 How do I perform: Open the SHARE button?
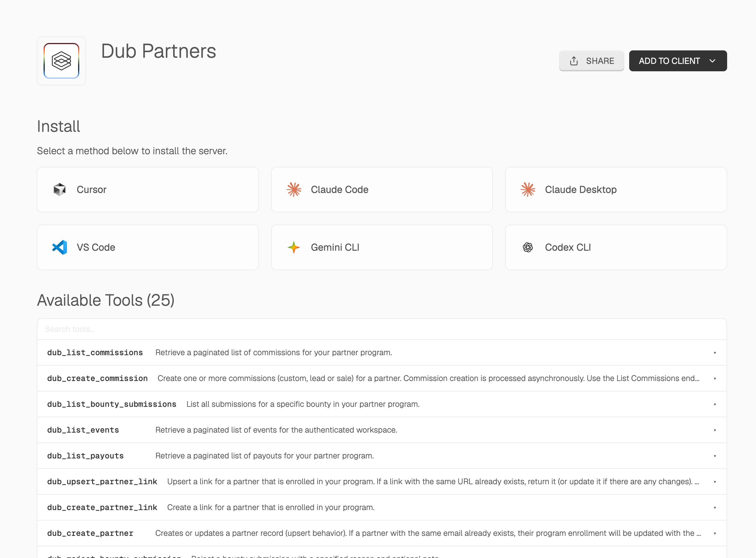591,61
